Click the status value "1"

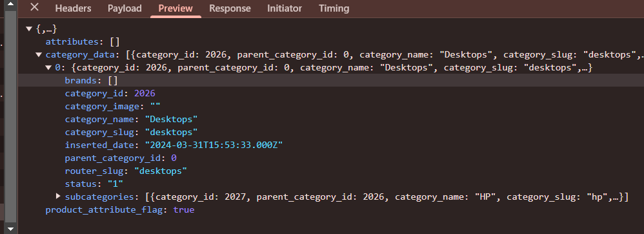pos(116,184)
